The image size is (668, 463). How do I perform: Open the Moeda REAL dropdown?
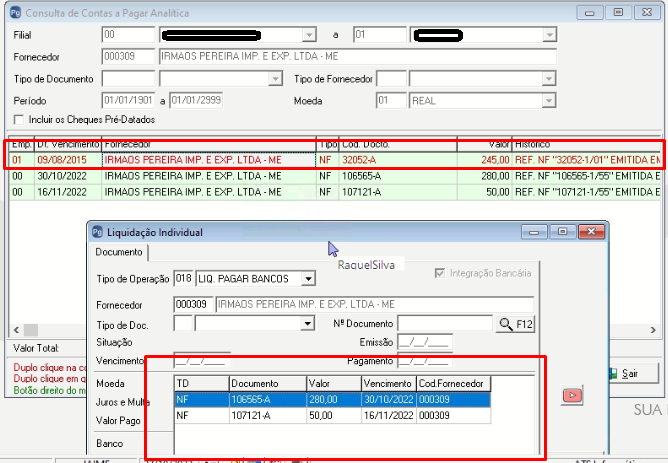click(549, 101)
